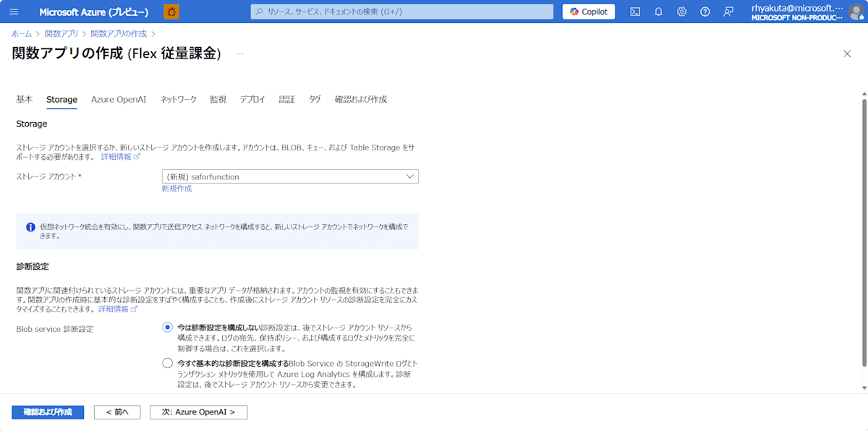The image size is (868, 431).
Task: Go to 関数アプリの作成 breadcrumb
Action: coord(119,34)
